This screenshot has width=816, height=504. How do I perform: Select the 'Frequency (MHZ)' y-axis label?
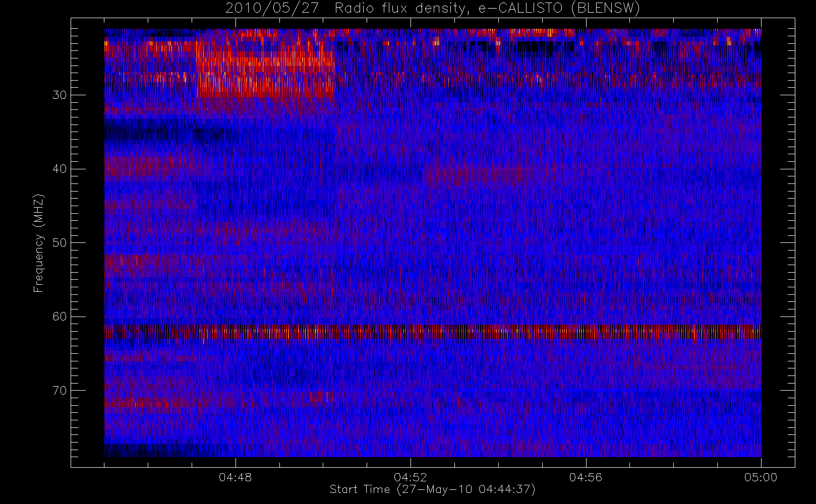click(x=39, y=243)
